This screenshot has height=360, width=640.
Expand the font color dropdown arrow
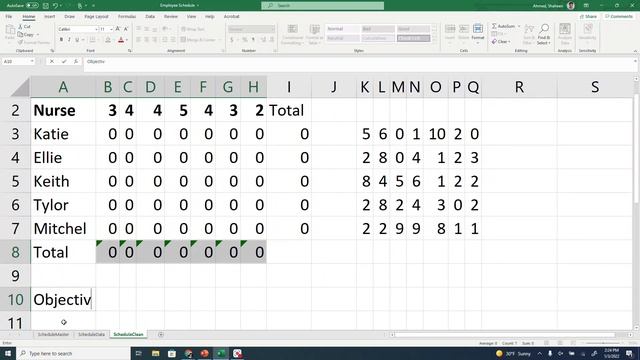tap(127, 40)
